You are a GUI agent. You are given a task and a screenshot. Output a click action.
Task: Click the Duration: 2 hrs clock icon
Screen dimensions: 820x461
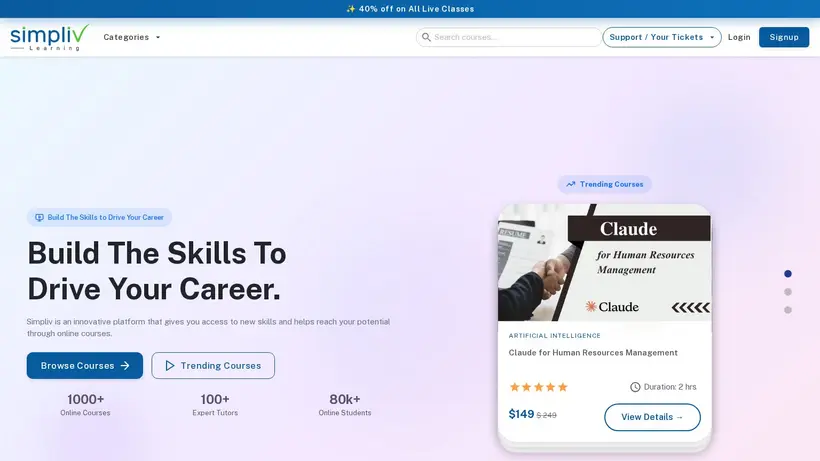click(x=635, y=387)
